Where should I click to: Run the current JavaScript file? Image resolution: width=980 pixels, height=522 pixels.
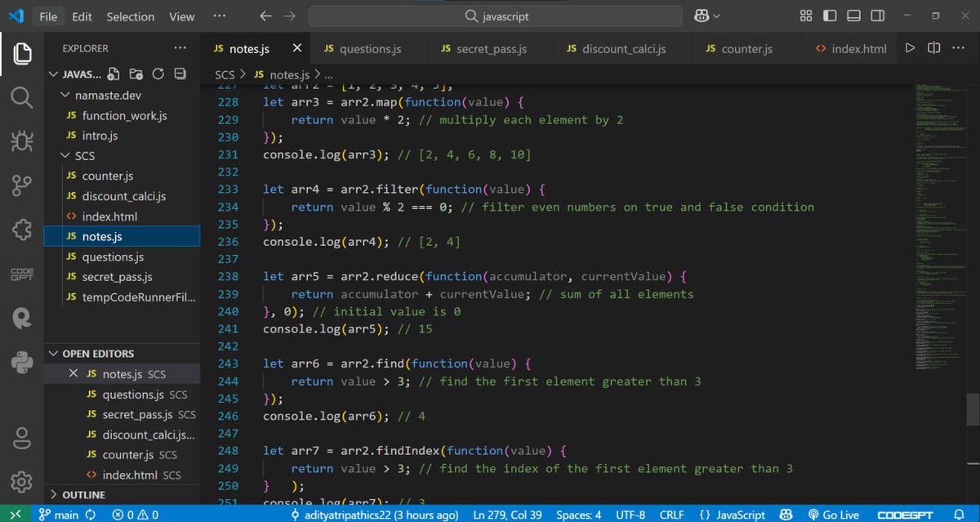(910, 48)
